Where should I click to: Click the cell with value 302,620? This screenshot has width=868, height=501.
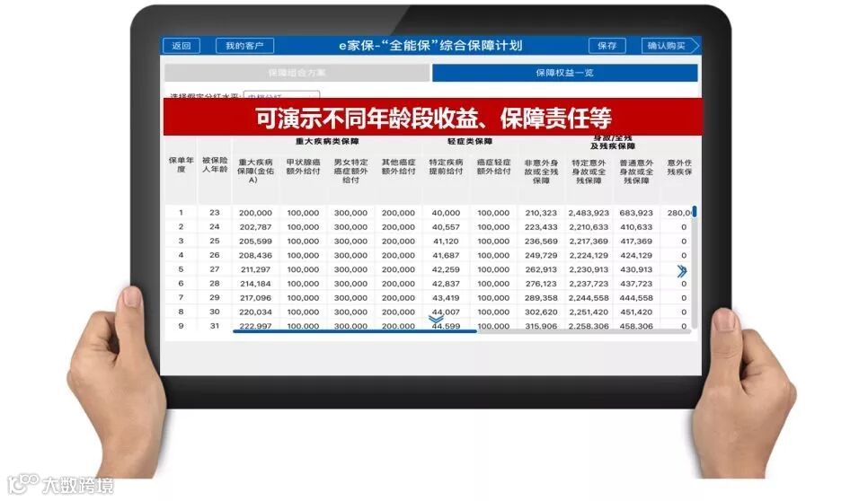(x=541, y=312)
